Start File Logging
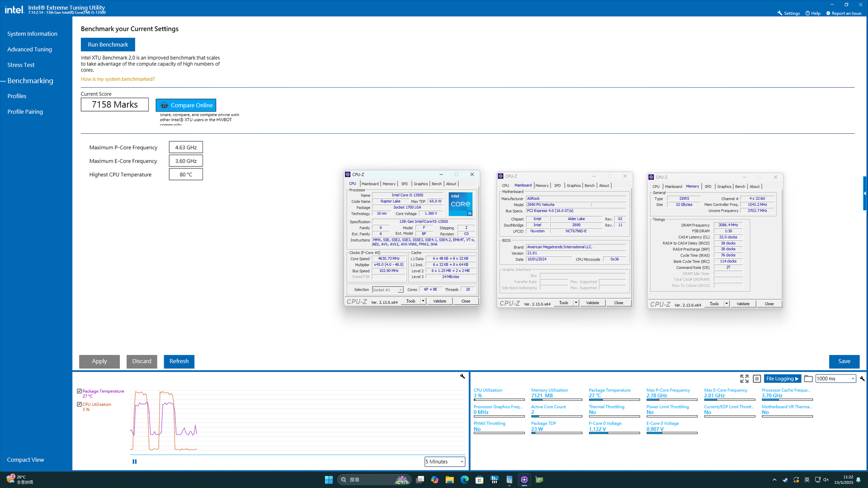 pyautogui.click(x=783, y=379)
